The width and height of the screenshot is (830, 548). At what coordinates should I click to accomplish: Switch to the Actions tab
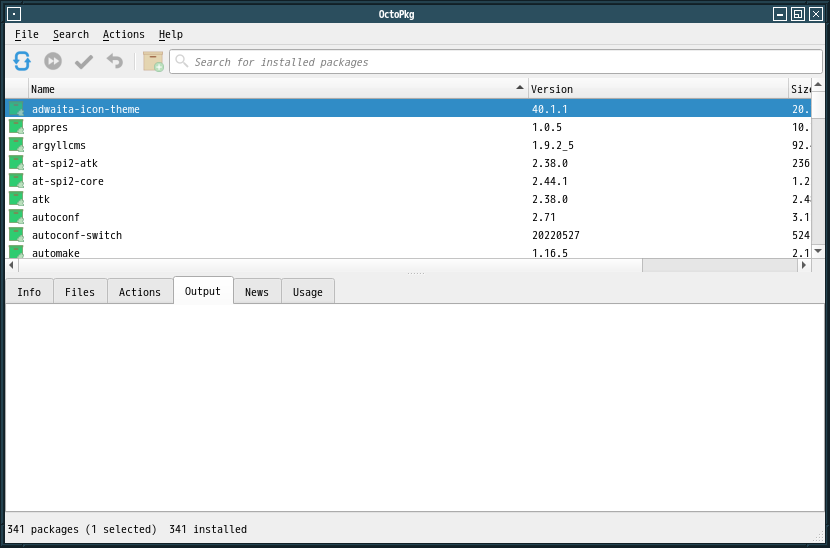click(x=140, y=292)
